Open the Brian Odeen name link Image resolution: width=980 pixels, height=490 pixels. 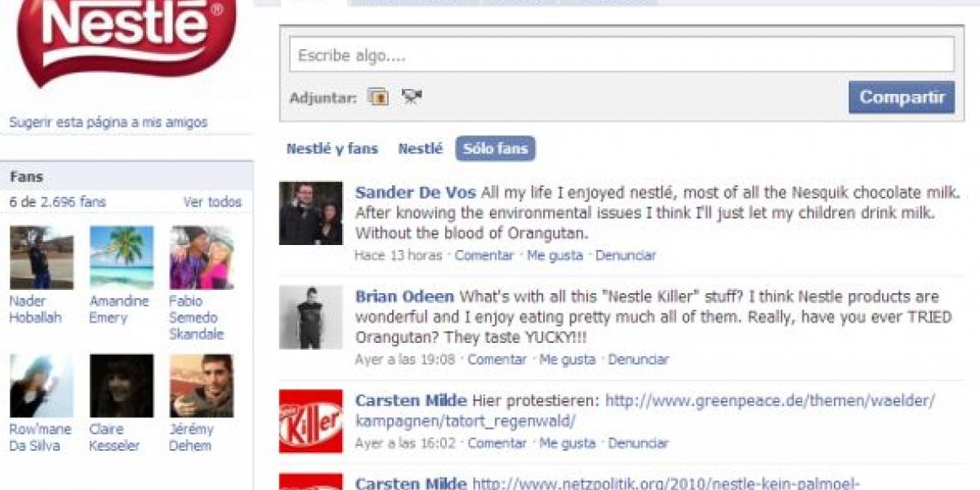click(405, 296)
